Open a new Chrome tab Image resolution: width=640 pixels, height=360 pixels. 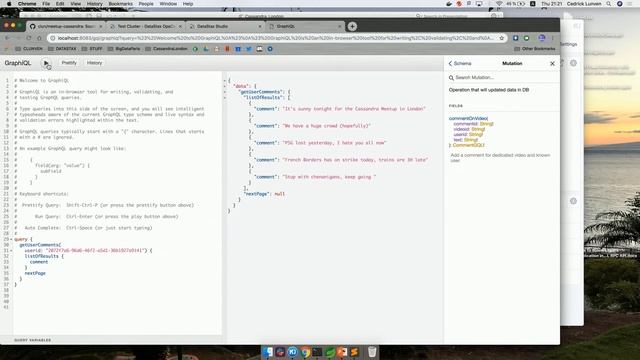(x=352, y=26)
